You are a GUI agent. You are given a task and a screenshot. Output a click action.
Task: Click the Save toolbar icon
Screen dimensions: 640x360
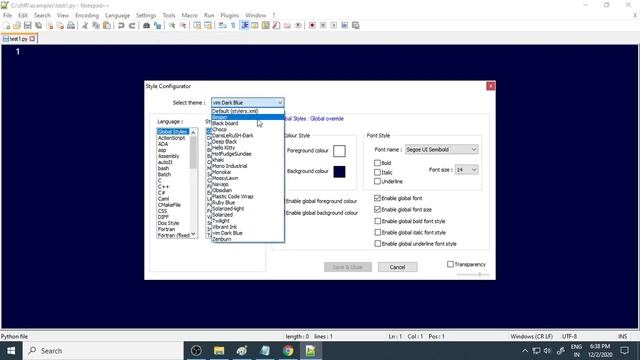pyautogui.click(x=28, y=25)
